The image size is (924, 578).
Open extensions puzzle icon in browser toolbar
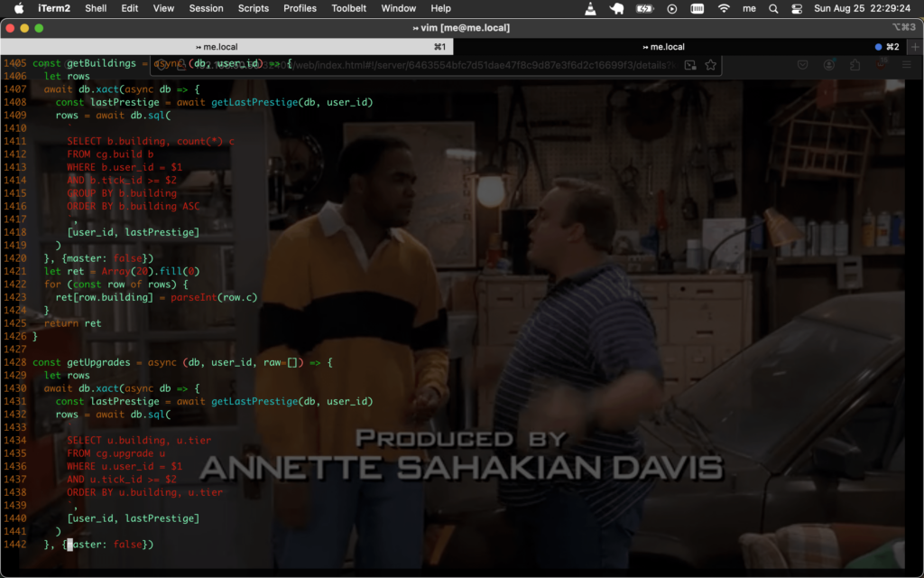855,65
